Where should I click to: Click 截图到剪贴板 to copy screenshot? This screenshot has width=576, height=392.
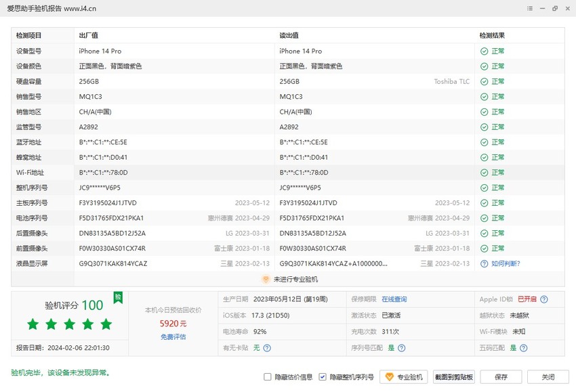click(454, 377)
